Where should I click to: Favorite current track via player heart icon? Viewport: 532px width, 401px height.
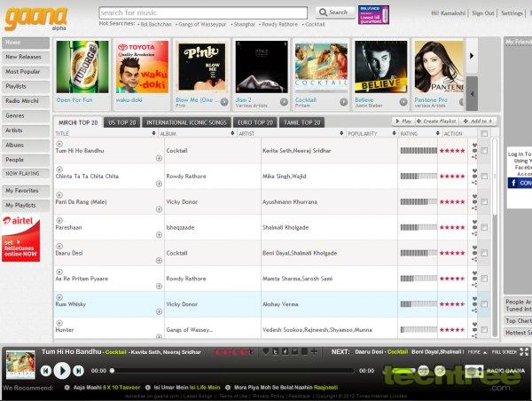[x=266, y=351]
